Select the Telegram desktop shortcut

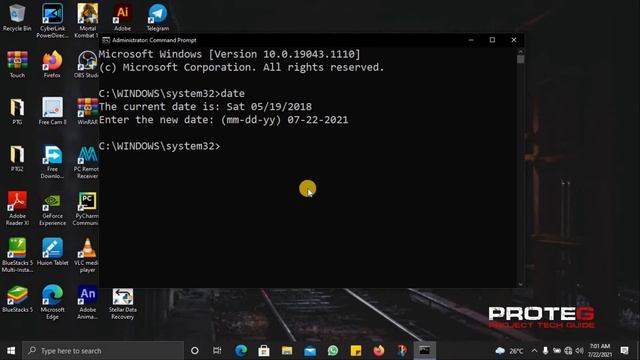pos(158,17)
